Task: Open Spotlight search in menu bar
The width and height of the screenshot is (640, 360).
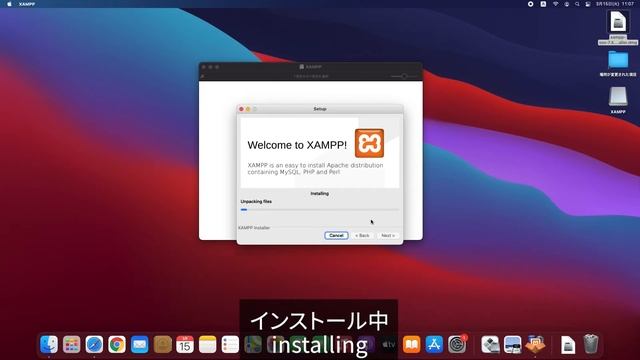Action: click(x=577, y=4)
